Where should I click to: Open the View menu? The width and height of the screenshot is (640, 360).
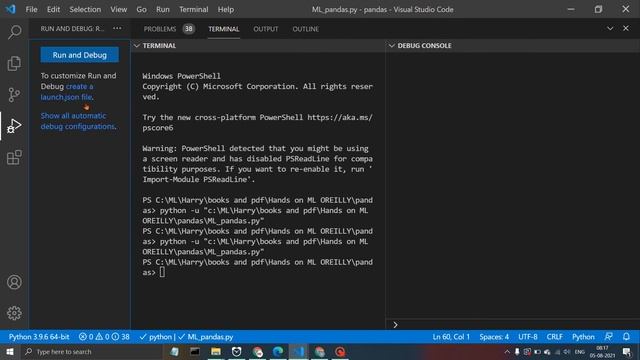coord(118,9)
